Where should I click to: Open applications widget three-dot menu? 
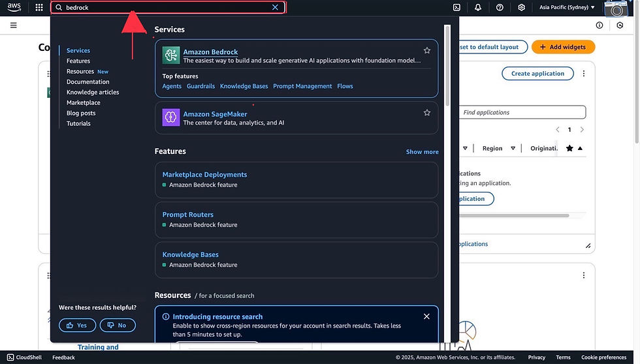pyautogui.click(x=584, y=73)
